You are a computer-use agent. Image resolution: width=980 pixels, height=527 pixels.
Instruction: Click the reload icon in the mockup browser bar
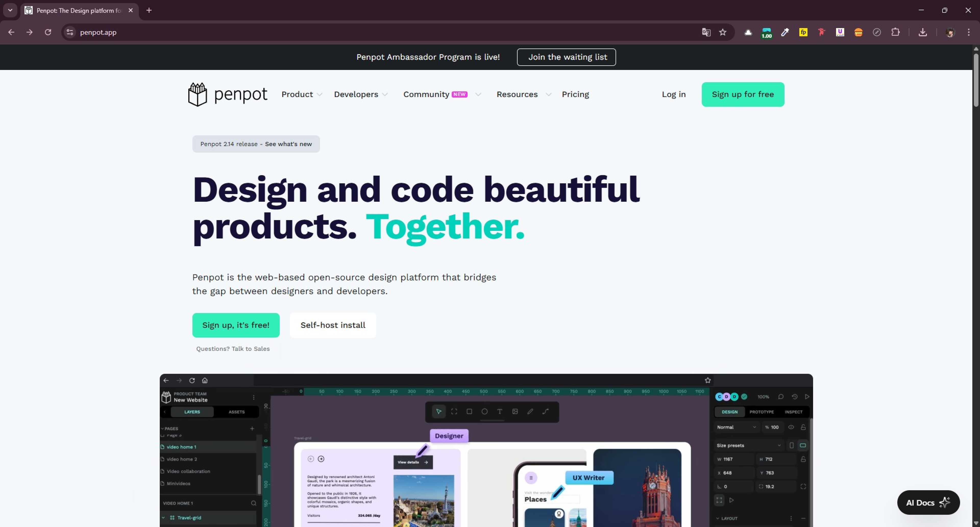pos(192,380)
